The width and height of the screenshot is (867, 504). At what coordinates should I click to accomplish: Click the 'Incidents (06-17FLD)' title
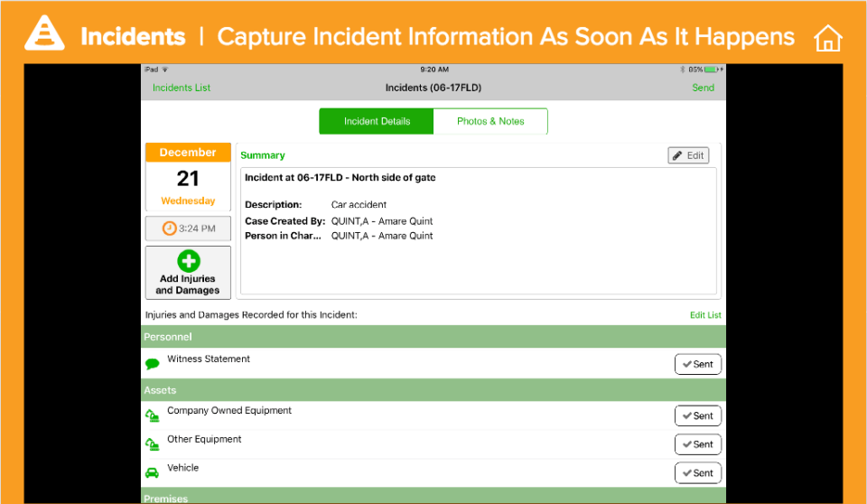(x=433, y=88)
